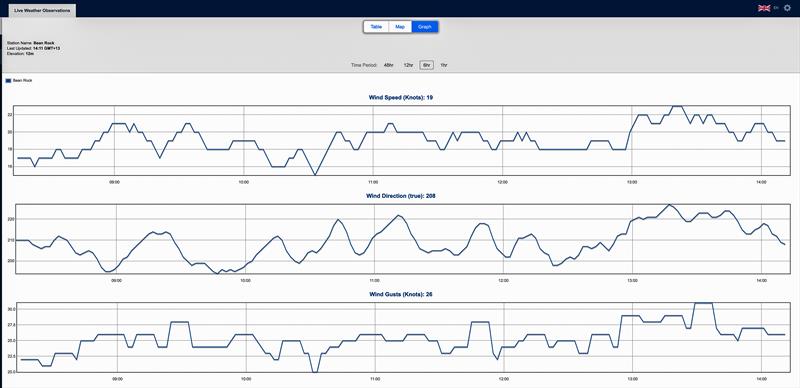The width and height of the screenshot is (800, 388).
Task: Click the 27.5 axis value on Wind Gusts
Action: point(12,325)
